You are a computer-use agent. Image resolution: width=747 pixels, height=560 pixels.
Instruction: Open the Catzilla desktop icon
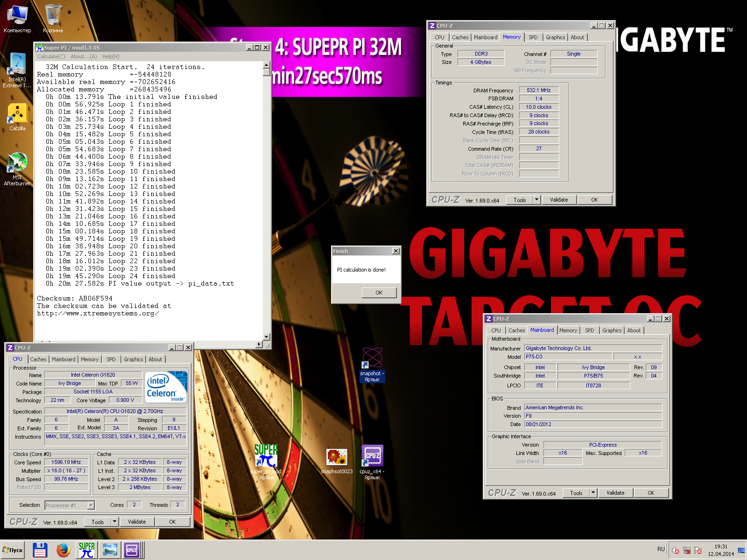(x=17, y=117)
